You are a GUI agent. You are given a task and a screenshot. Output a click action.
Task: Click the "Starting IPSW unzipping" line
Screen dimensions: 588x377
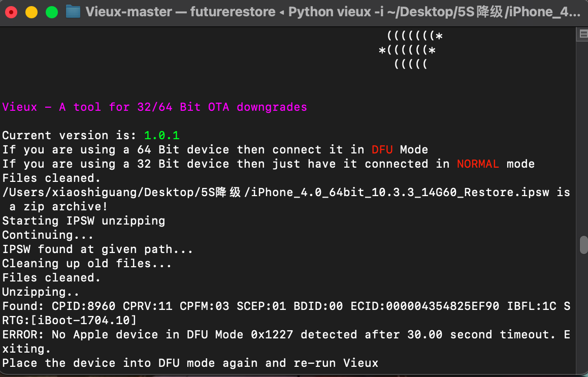84,221
